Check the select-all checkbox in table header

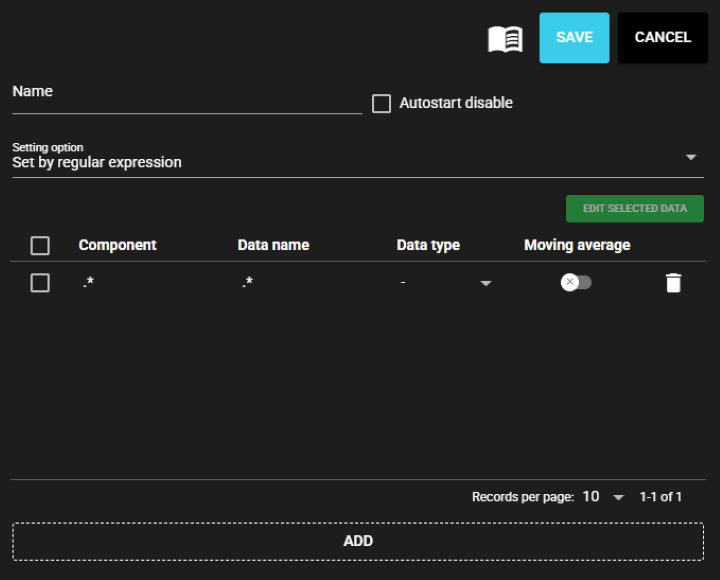[x=40, y=245]
